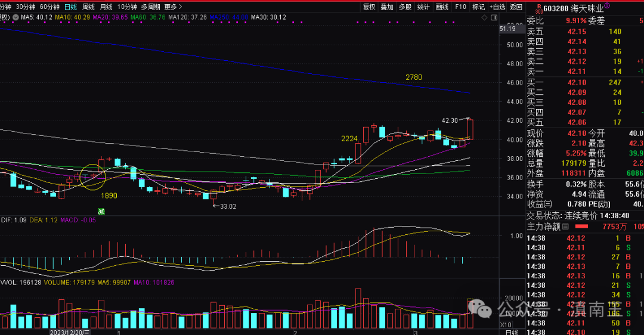Click the VOL: 196128 volume label
This screenshot has width=644, height=335.
click(21, 283)
